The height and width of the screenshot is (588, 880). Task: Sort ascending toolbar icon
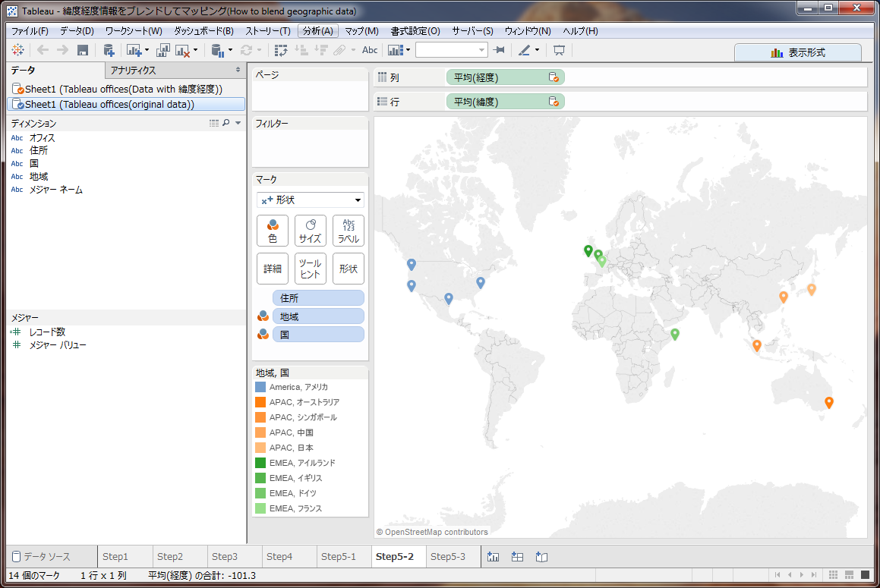(301, 51)
